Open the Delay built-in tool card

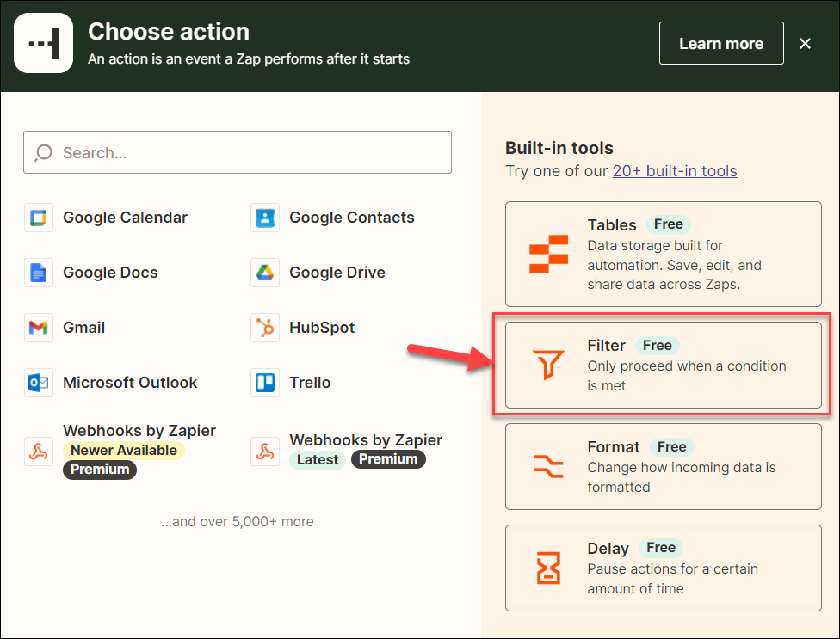click(664, 568)
